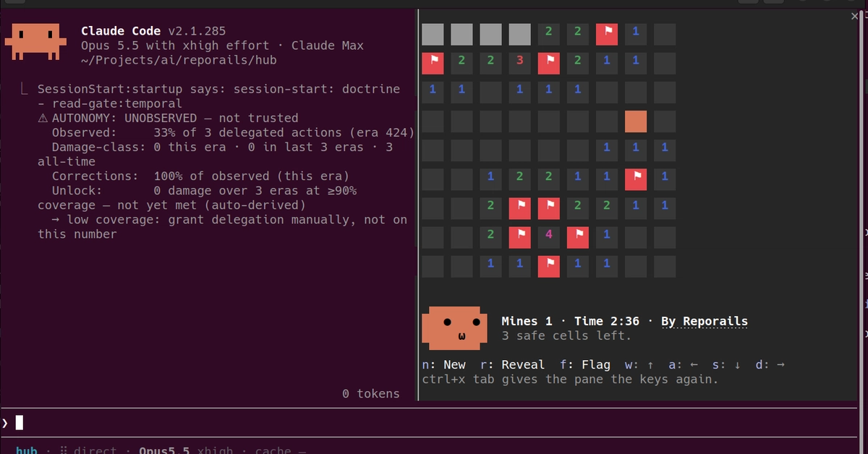Screen dimensions: 868x454
Task: Click the flag at the far left of the second grid row
Action: 433,64
